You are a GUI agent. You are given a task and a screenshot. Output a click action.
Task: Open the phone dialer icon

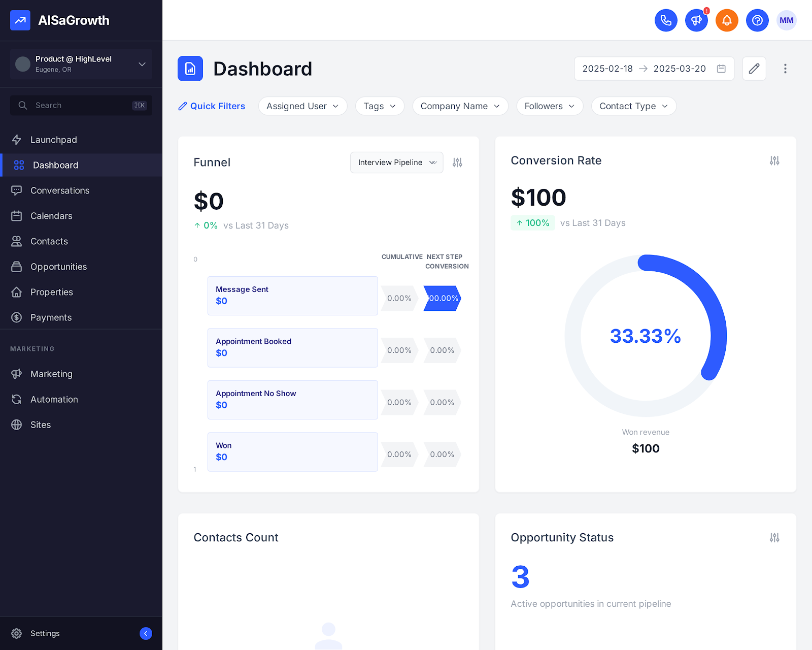(x=666, y=20)
